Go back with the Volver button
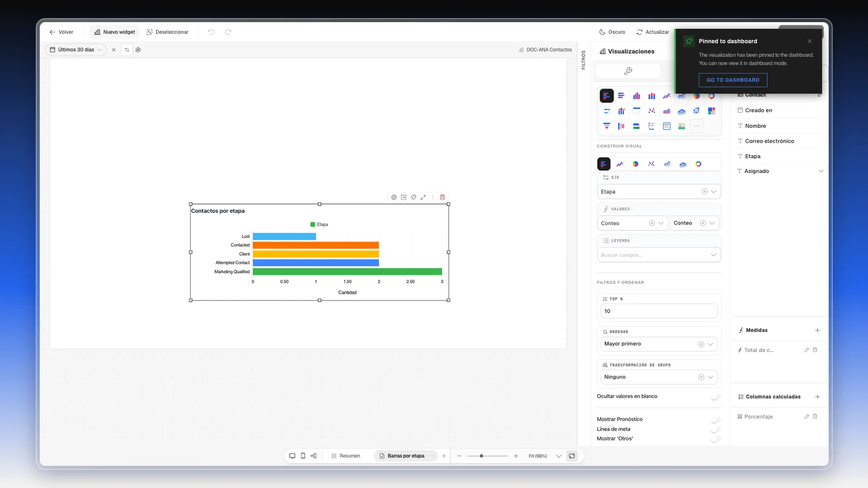The height and width of the screenshot is (488, 868). click(61, 32)
